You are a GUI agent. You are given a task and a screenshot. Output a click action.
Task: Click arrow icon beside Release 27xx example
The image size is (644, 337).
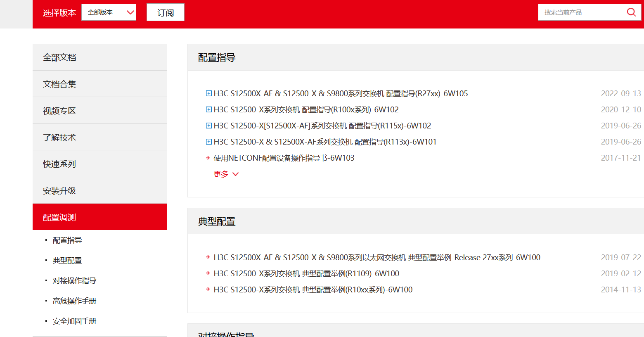208,257
